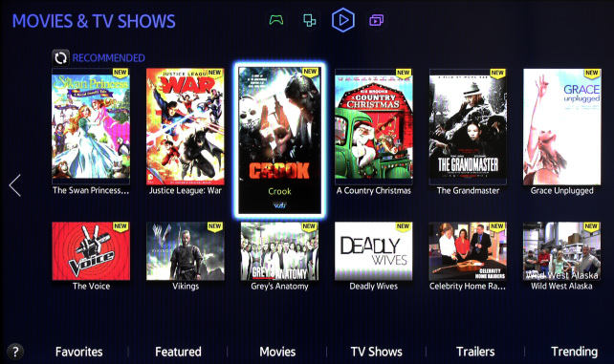The height and width of the screenshot is (364, 614).
Task: Open the Wild West Alaska thumbnail
Action: click(562, 251)
